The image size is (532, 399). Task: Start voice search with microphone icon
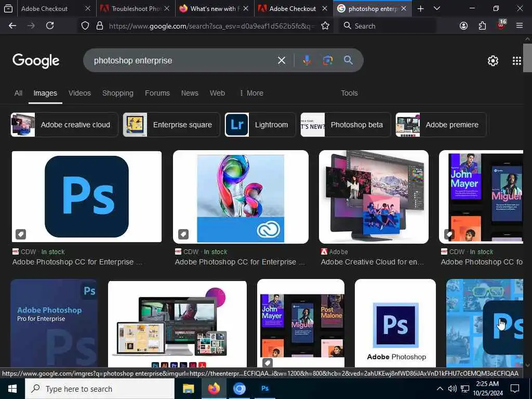[307, 60]
